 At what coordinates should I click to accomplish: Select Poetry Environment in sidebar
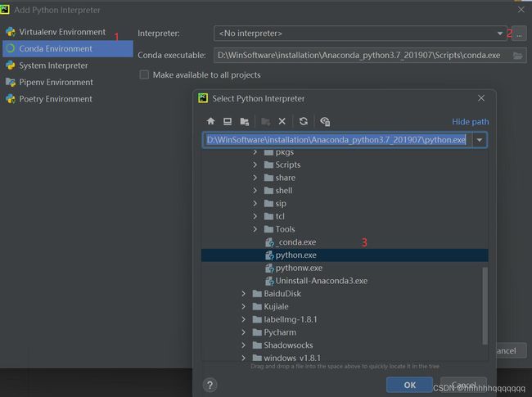click(x=68, y=99)
